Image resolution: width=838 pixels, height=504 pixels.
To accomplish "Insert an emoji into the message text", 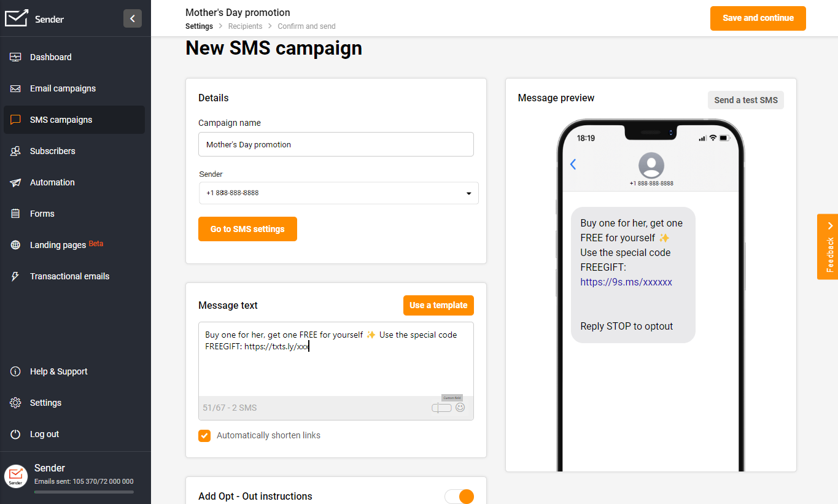I will tap(460, 407).
